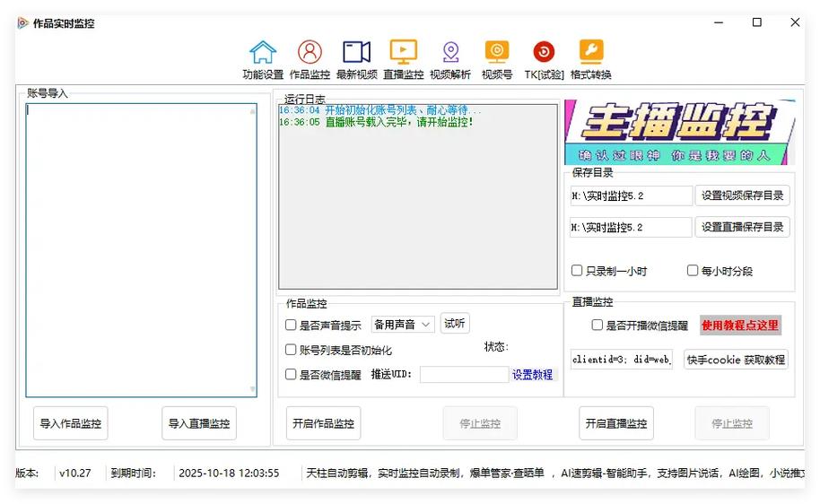
Task: Click the 账号导入 scrollbar down arrow
Action: click(253, 389)
